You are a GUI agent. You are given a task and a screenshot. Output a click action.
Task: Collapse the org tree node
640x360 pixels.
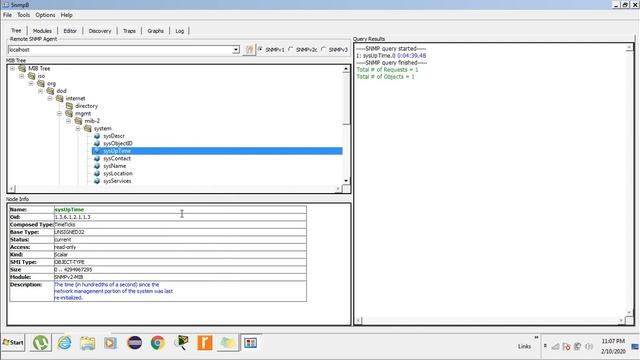[31, 83]
